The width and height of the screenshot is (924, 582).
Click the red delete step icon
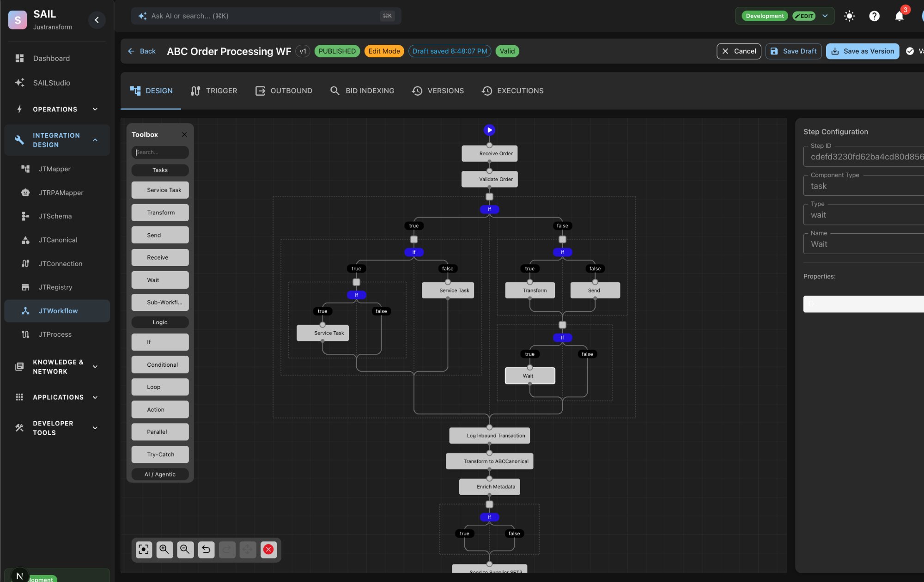[x=268, y=549]
